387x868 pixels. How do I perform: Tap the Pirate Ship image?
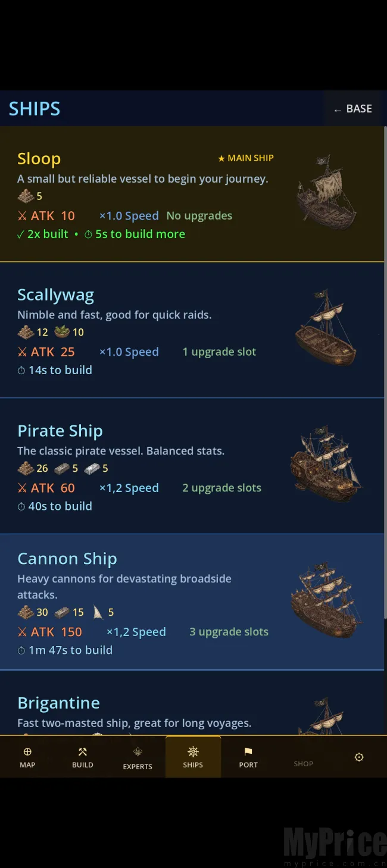tap(326, 463)
